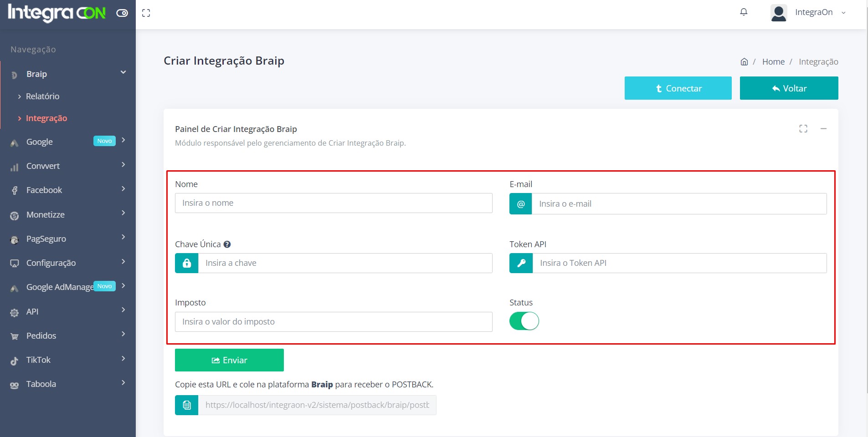
Task: Expand the panel with the fullscreen icon
Action: coord(803,129)
